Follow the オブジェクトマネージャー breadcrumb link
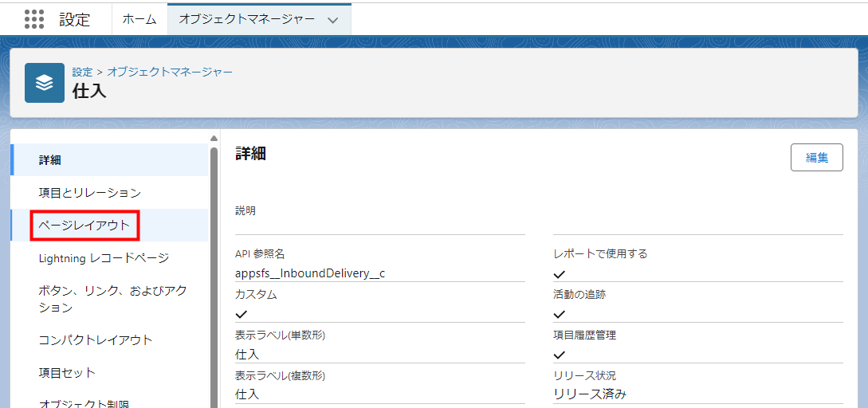868x408 pixels. click(x=170, y=72)
